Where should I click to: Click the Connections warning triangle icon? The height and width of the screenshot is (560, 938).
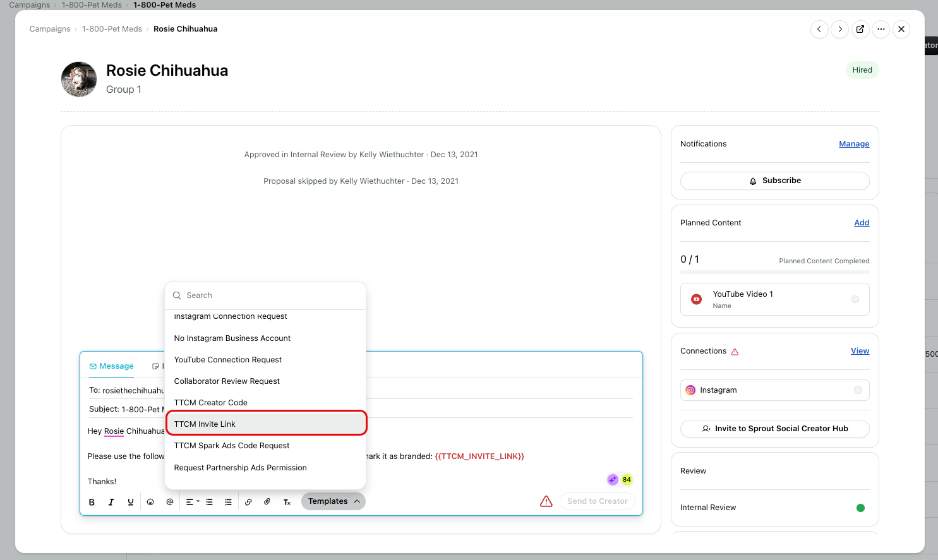click(735, 352)
